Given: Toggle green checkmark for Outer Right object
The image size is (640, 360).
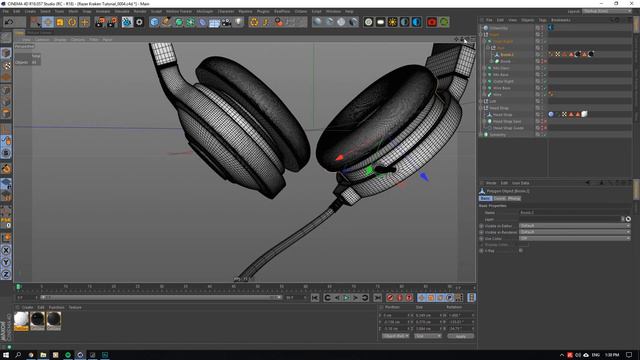Looking at the screenshot, I should pyautogui.click(x=544, y=81).
